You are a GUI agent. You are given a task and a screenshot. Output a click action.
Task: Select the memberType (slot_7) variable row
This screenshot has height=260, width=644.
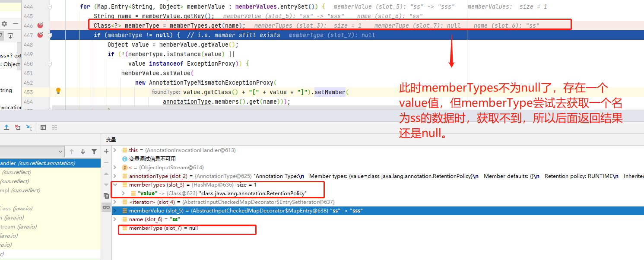(x=163, y=228)
